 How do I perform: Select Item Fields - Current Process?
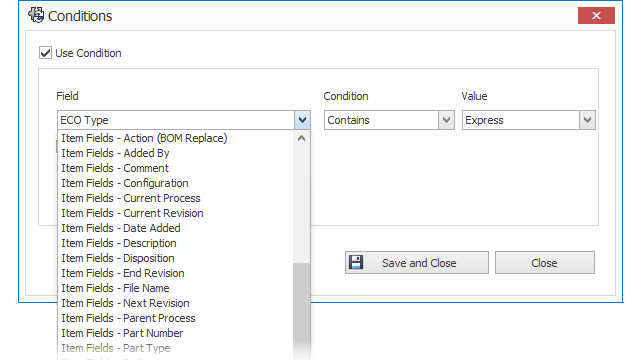coord(176,198)
